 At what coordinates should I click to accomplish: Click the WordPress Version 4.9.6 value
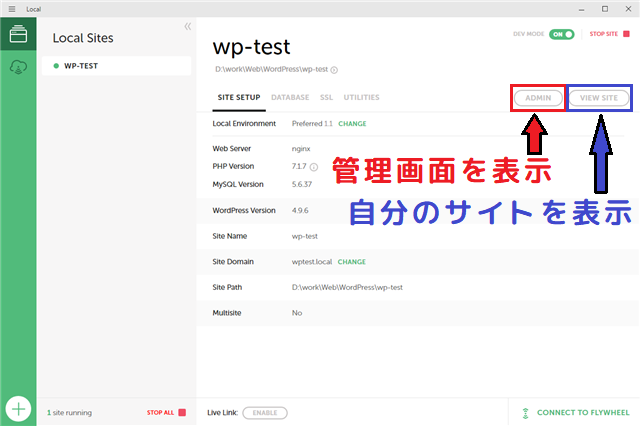click(300, 210)
